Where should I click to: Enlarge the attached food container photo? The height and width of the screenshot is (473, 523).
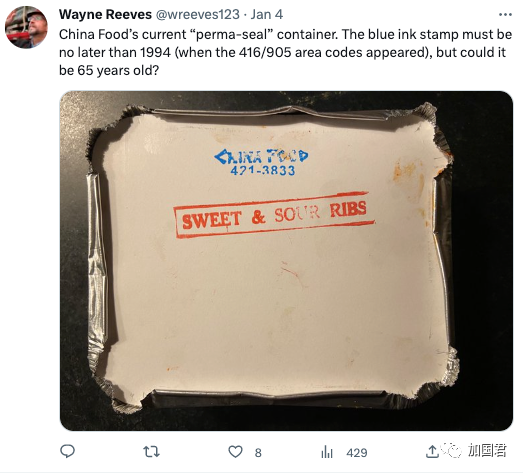[286, 261]
